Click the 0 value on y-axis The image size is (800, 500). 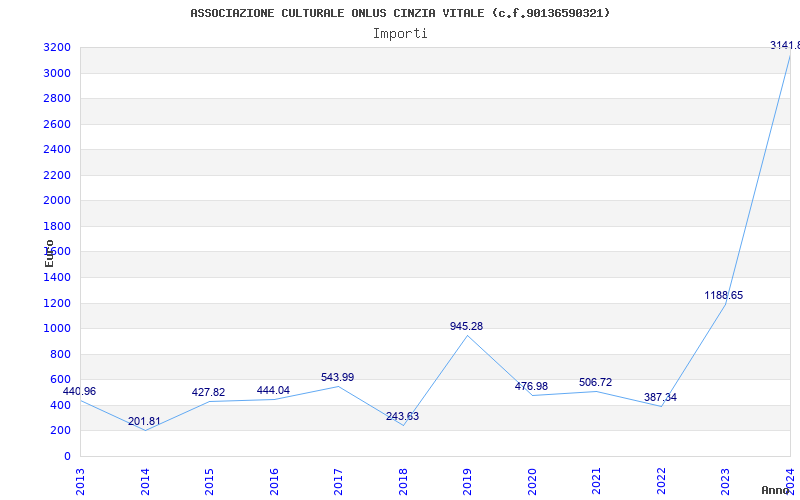pyautogui.click(x=67, y=457)
